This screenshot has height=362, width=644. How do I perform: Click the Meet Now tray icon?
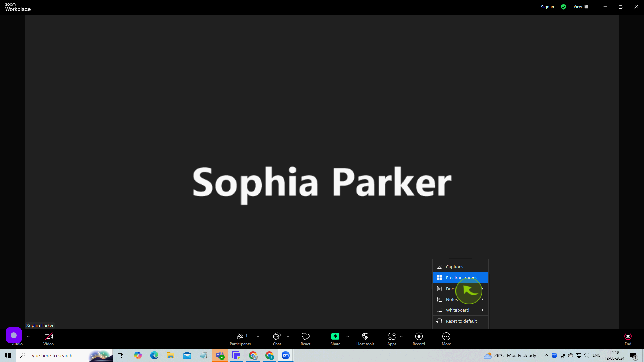(x=562, y=355)
